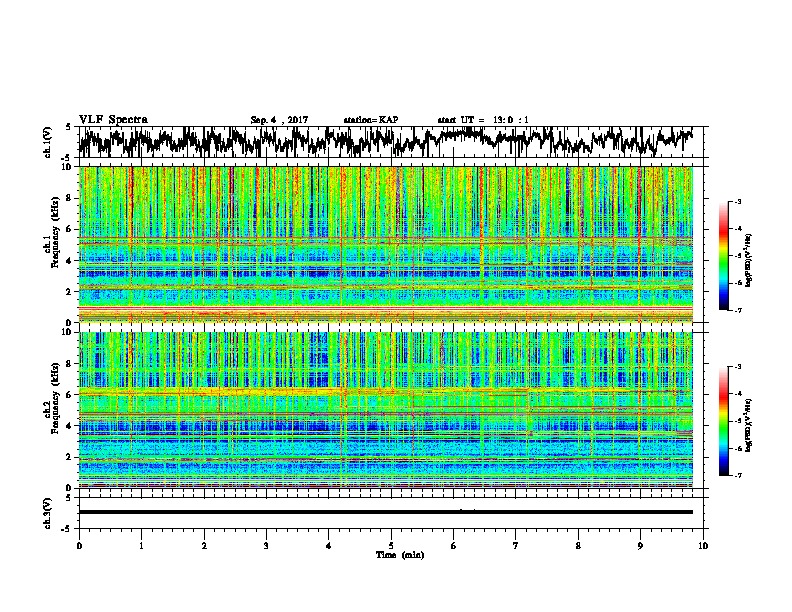Screen dimensions: 792x612
Task: Click time axis tick label '2'
Action: [204, 546]
